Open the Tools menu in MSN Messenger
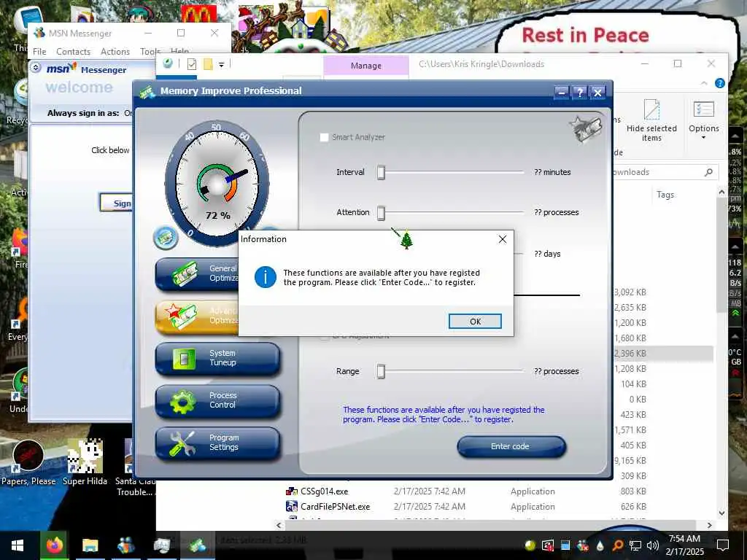 [x=150, y=52]
